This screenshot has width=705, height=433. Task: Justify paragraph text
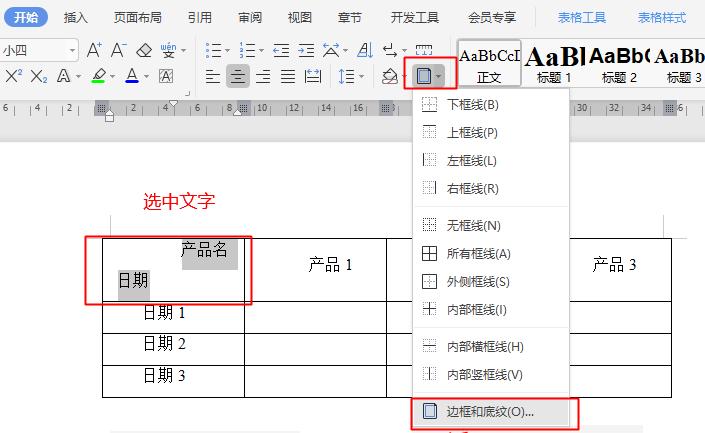(x=288, y=76)
